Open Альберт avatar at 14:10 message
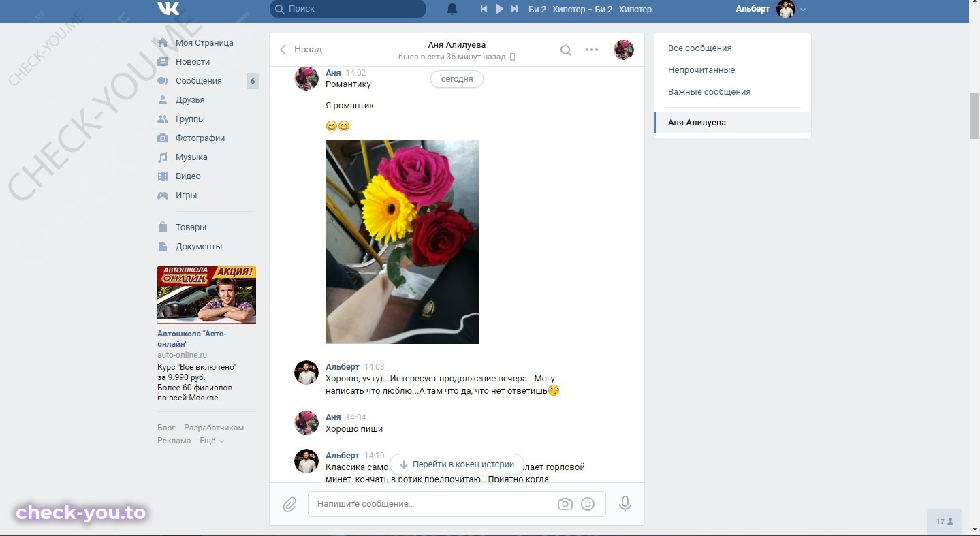980x536 pixels. (x=306, y=461)
